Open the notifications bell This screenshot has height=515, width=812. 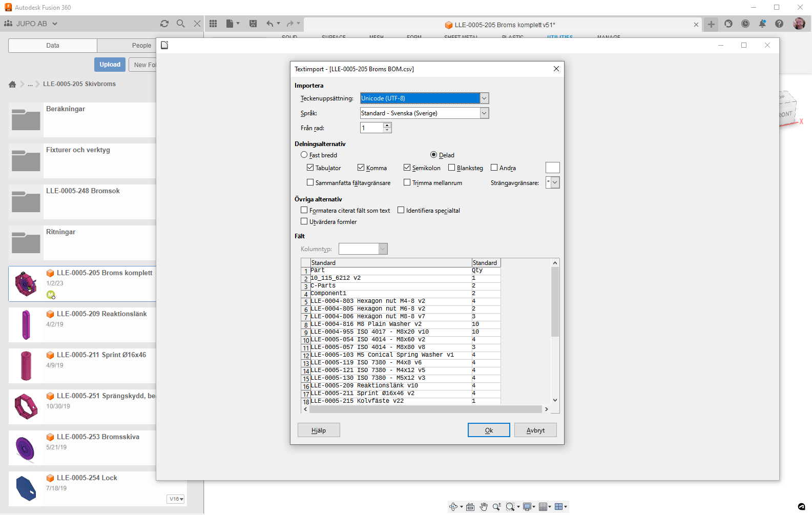(x=762, y=24)
